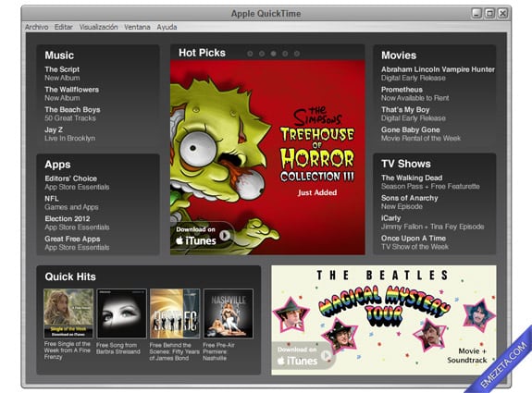Select the fourth Hot Picks page dot

pos(285,54)
